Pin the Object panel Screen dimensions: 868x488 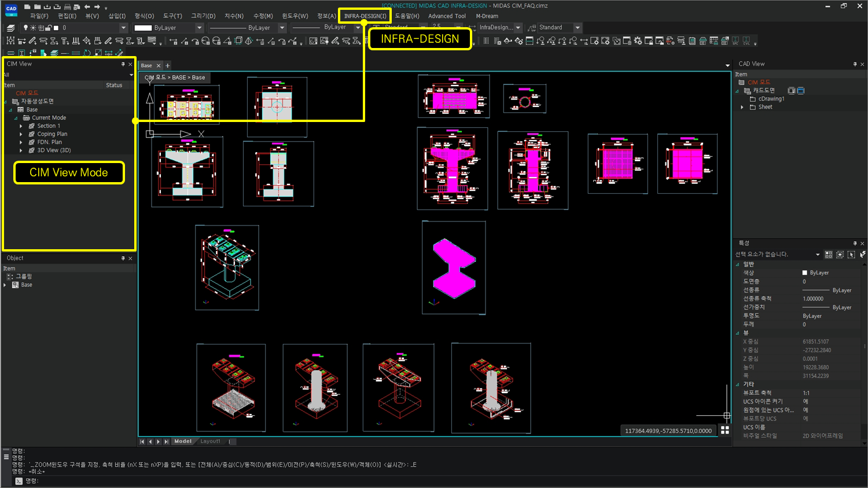click(x=123, y=258)
